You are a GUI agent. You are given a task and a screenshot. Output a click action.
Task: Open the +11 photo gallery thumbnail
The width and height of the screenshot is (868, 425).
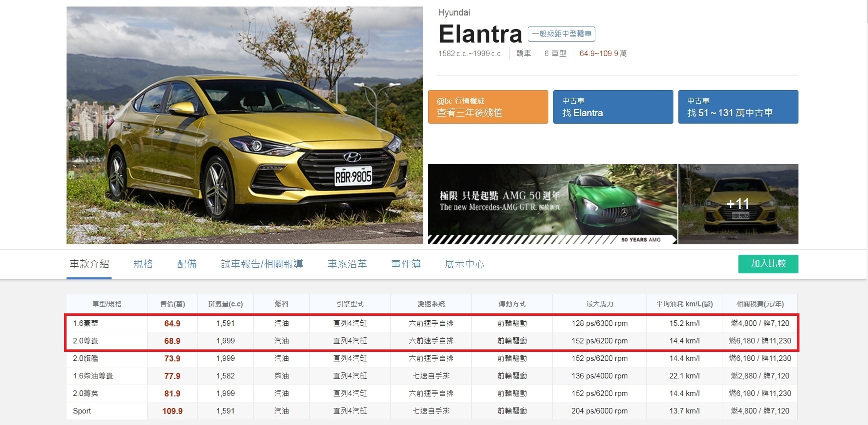(738, 204)
